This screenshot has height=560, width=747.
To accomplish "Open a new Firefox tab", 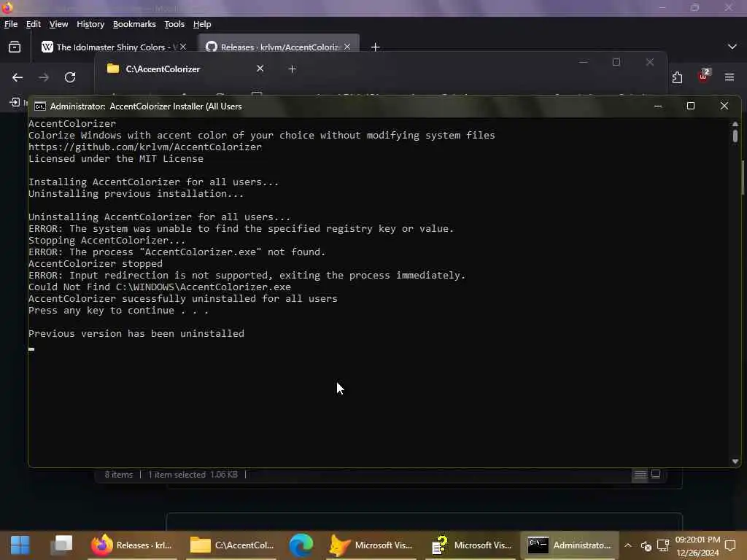I will (x=376, y=47).
